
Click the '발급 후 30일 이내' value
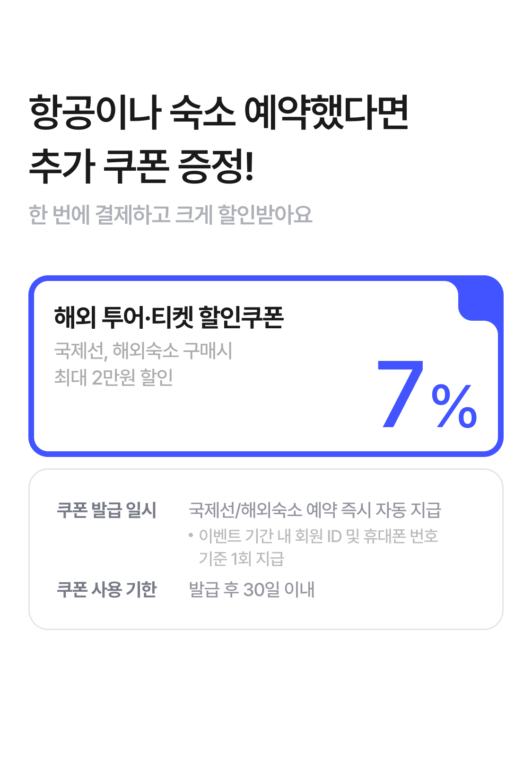(252, 590)
